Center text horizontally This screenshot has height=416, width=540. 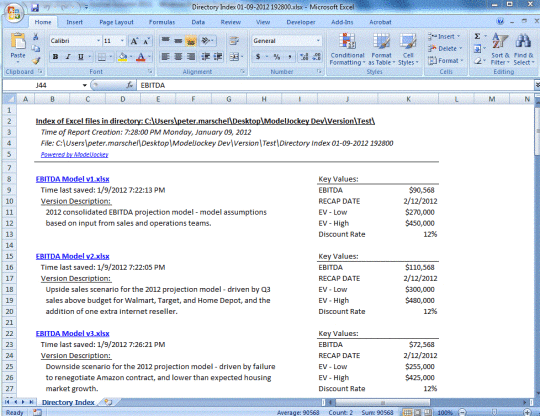[x=178, y=57]
